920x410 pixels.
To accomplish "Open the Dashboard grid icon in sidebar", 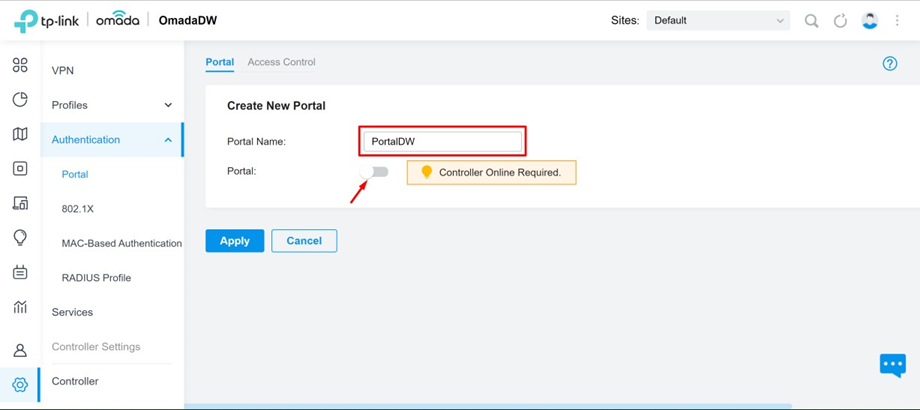I will tap(20, 65).
